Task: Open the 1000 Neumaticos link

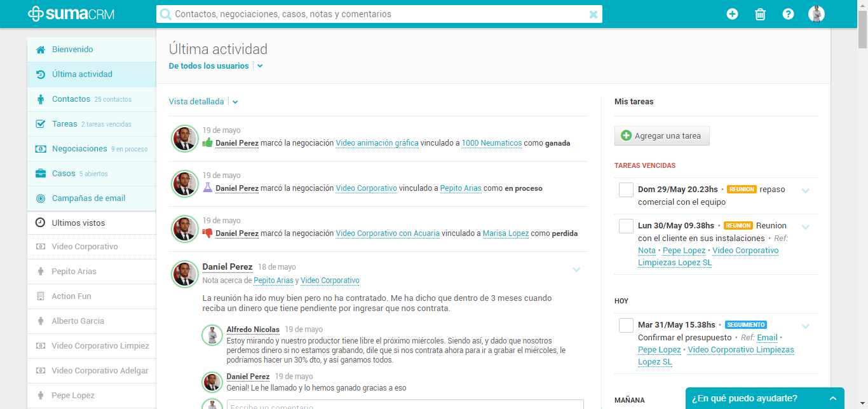Action: [491, 143]
